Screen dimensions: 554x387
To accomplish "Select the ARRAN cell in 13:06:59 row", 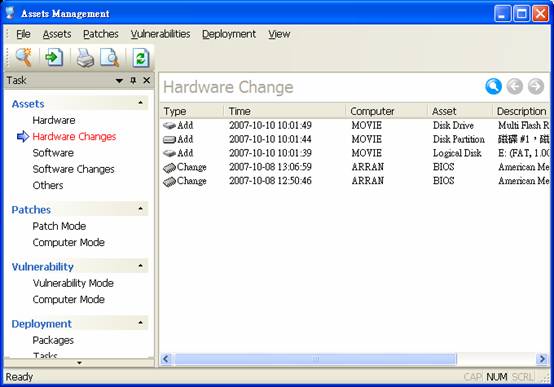I will pyautogui.click(x=367, y=167).
